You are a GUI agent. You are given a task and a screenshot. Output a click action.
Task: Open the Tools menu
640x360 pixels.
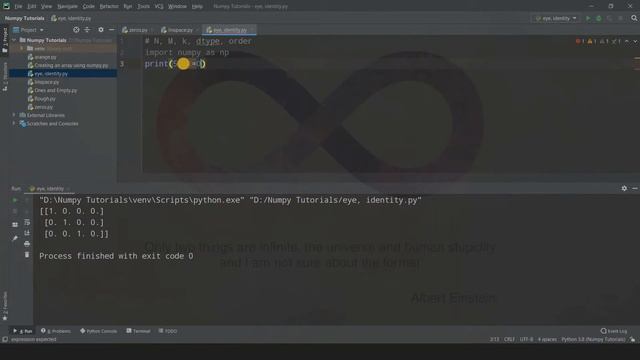point(143,7)
